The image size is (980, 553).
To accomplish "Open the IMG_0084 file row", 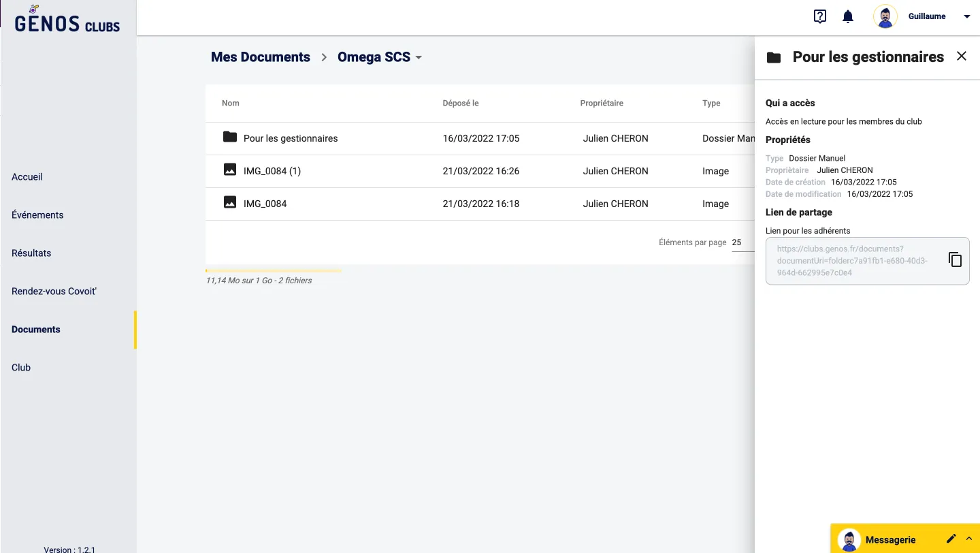I will [265, 204].
